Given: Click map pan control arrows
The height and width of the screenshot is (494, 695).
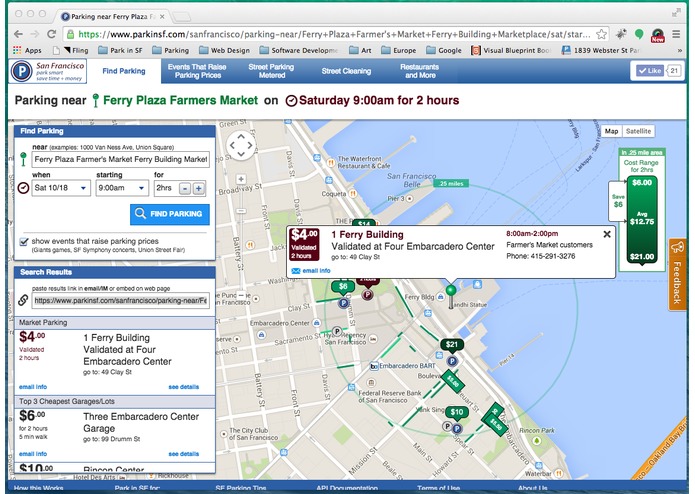Looking at the screenshot, I should [241, 145].
